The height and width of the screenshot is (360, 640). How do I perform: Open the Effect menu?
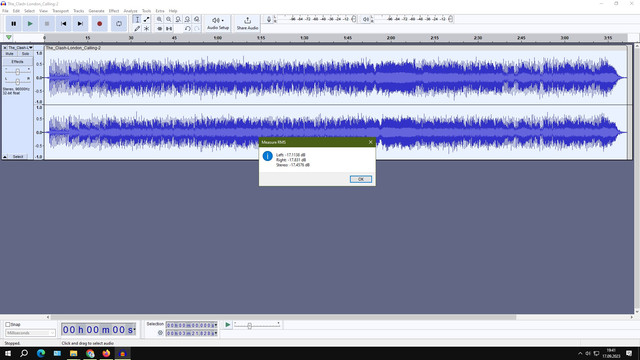[x=114, y=11]
